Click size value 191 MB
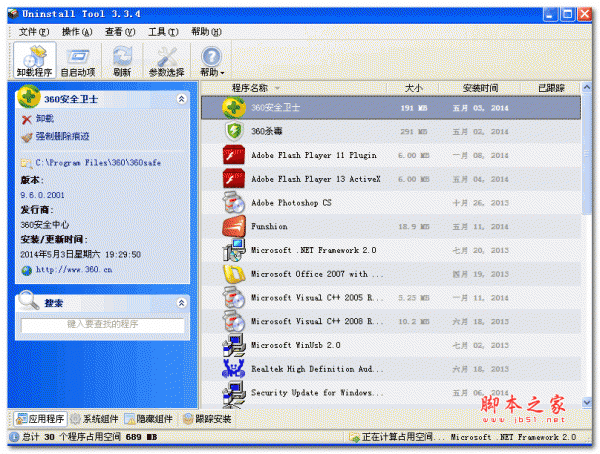Screen dimensions: 600x454 pyautogui.click(x=414, y=108)
